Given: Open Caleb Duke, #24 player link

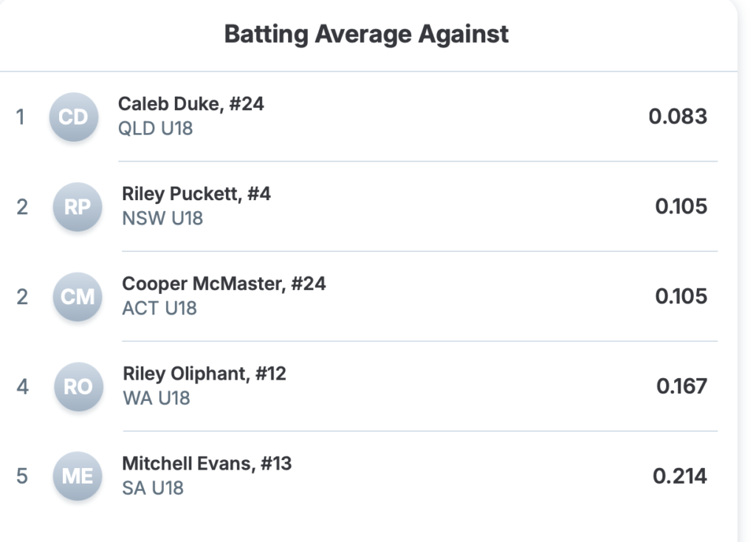Looking at the screenshot, I should (x=190, y=104).
